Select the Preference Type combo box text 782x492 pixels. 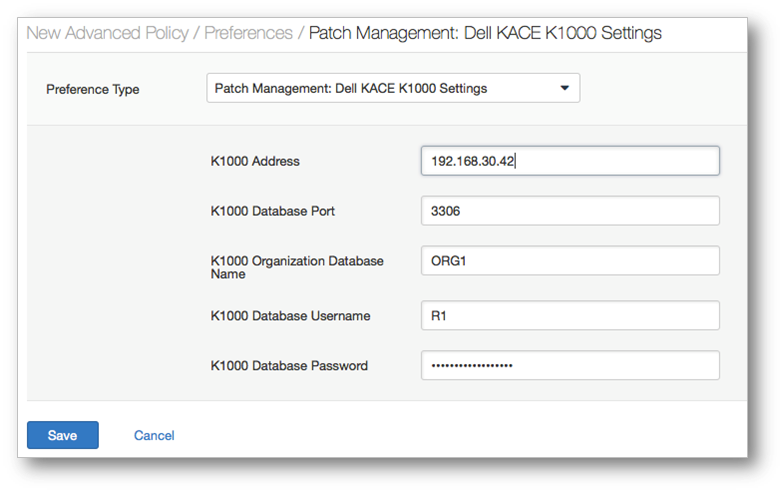[351, 88]
